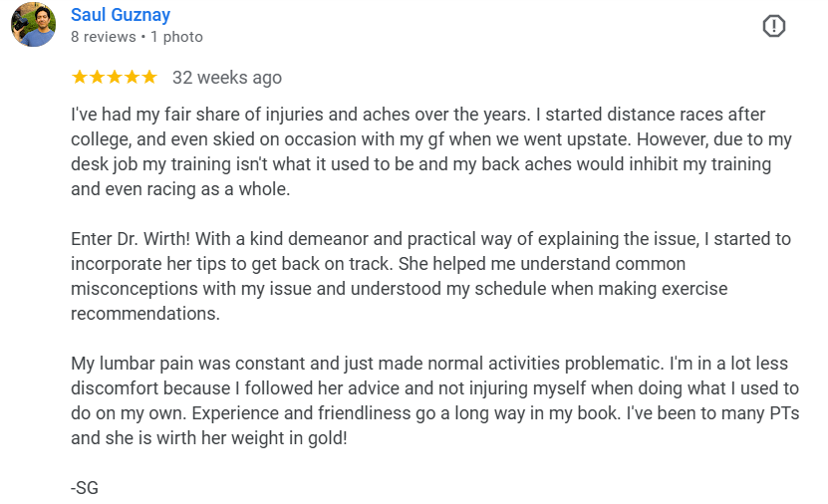
Task: Click the second yellow rating star
Action: click(98, 77)
